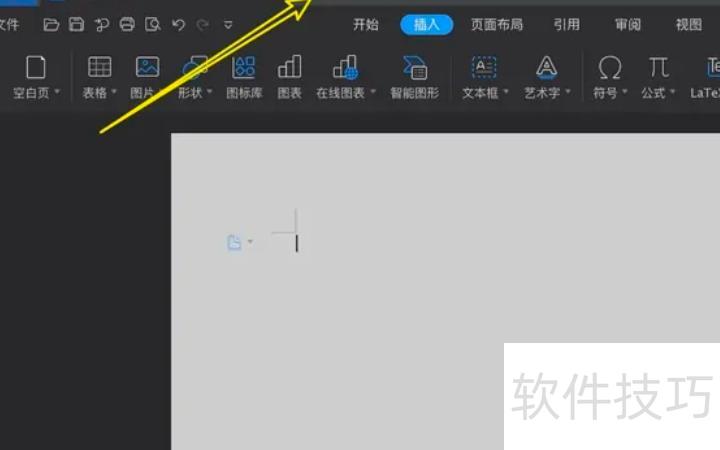720x450 pixels.
Task: Open the 页面布局 tab
Action: pyautogui.click(x=497, y=24)
